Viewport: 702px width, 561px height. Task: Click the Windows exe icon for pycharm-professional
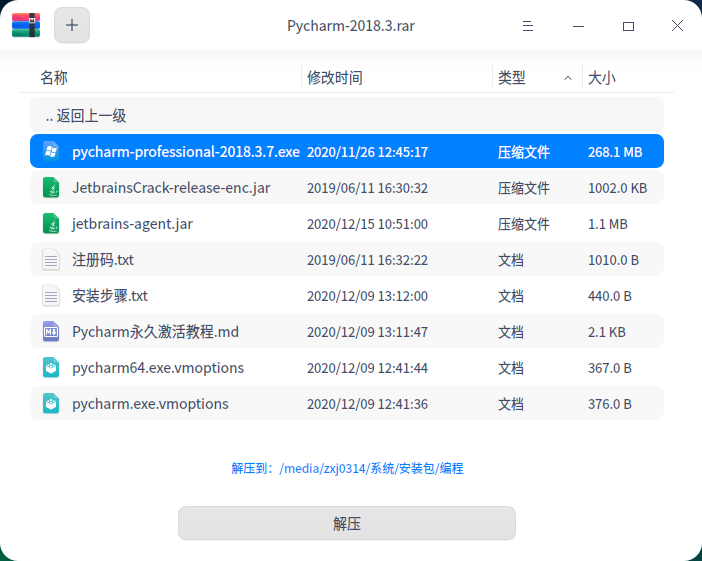51,151
